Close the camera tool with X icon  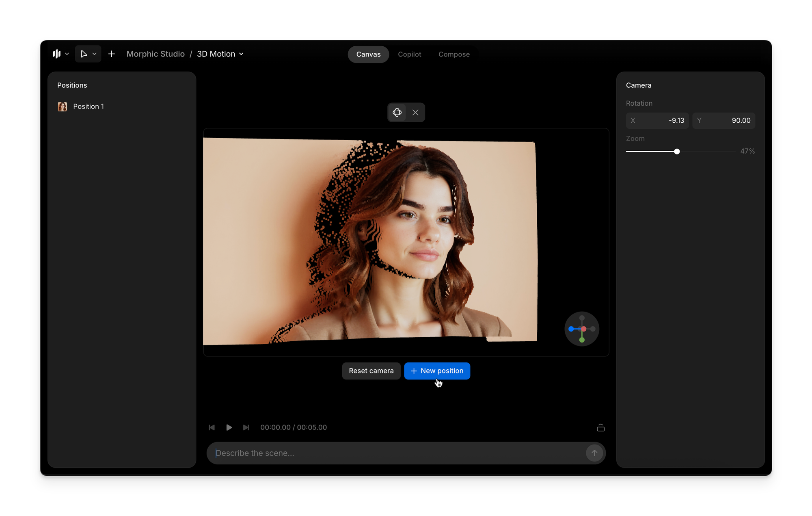coord(415,113)
